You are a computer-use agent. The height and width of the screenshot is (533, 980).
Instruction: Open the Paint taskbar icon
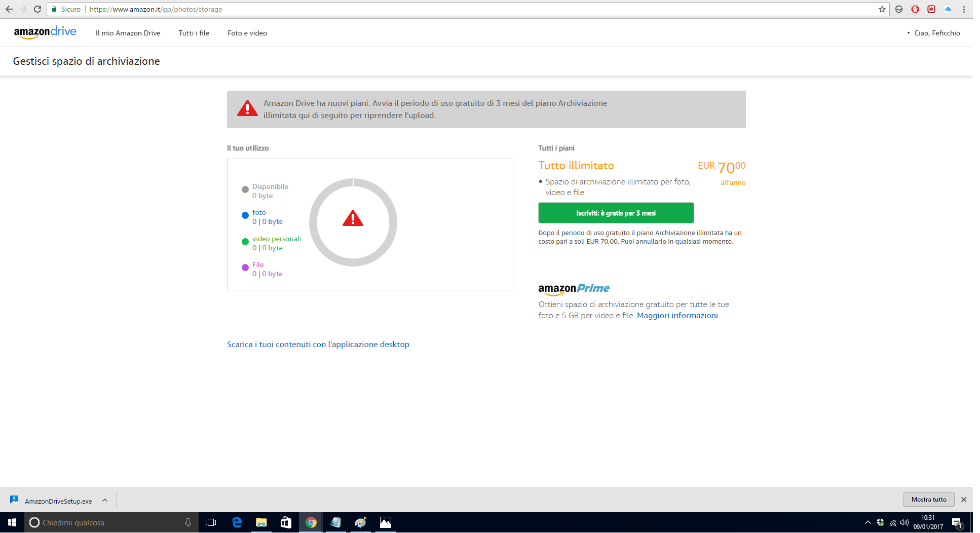click(360, 522)
